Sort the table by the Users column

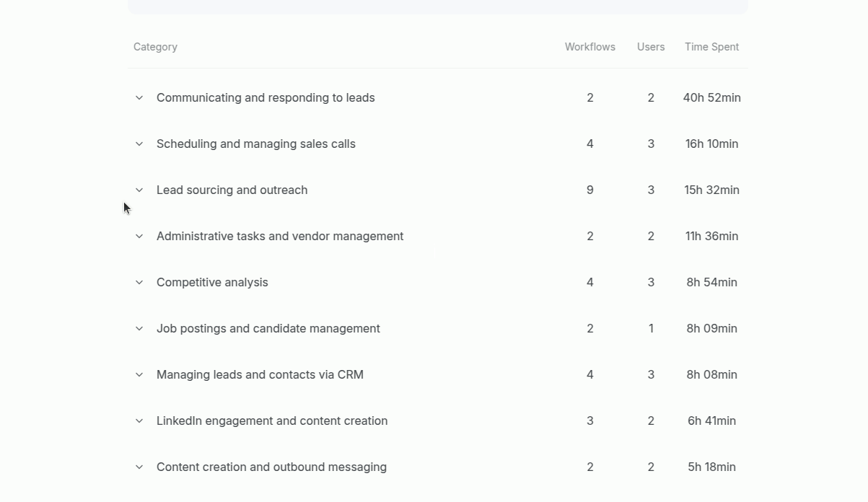pyautogui.click(x=650, y=46)
